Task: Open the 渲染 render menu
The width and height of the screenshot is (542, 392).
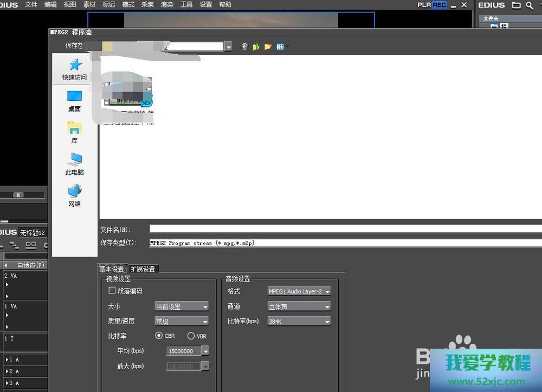Action: pos(167,5)
